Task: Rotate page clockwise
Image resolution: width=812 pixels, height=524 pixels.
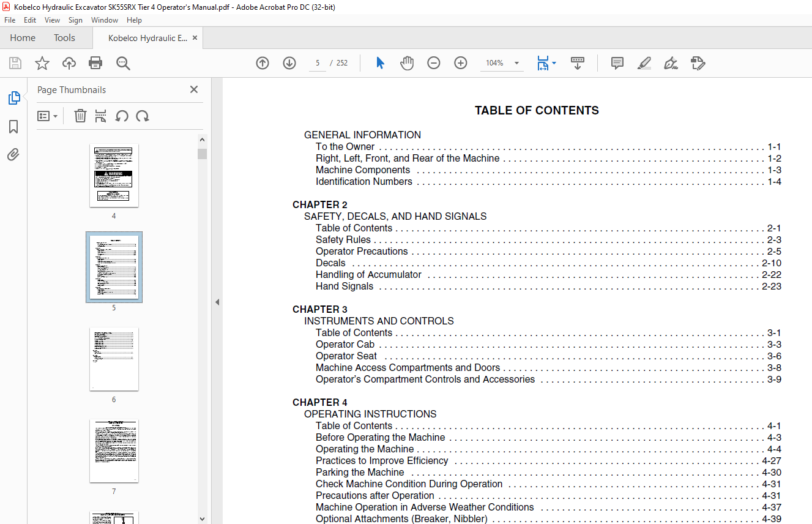Action: click(143, 116)
